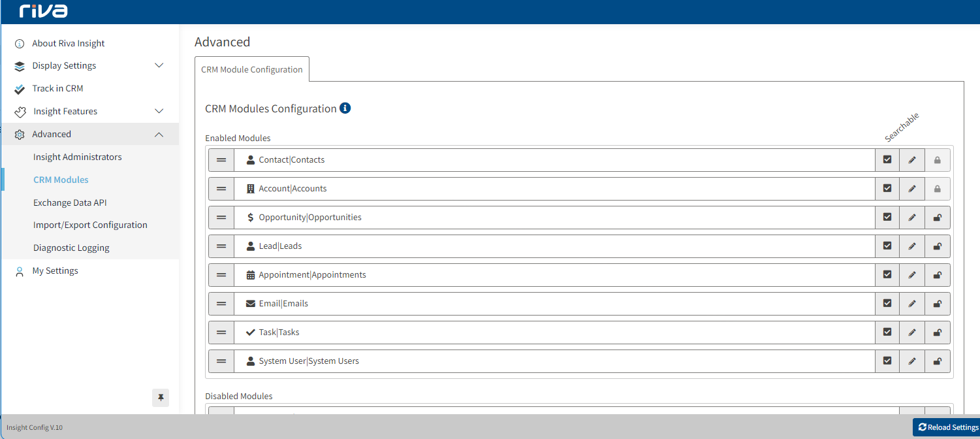Toggle Searchable checkbox for Lead|Leads
980x439 pixels.
(x=887, y=246)
